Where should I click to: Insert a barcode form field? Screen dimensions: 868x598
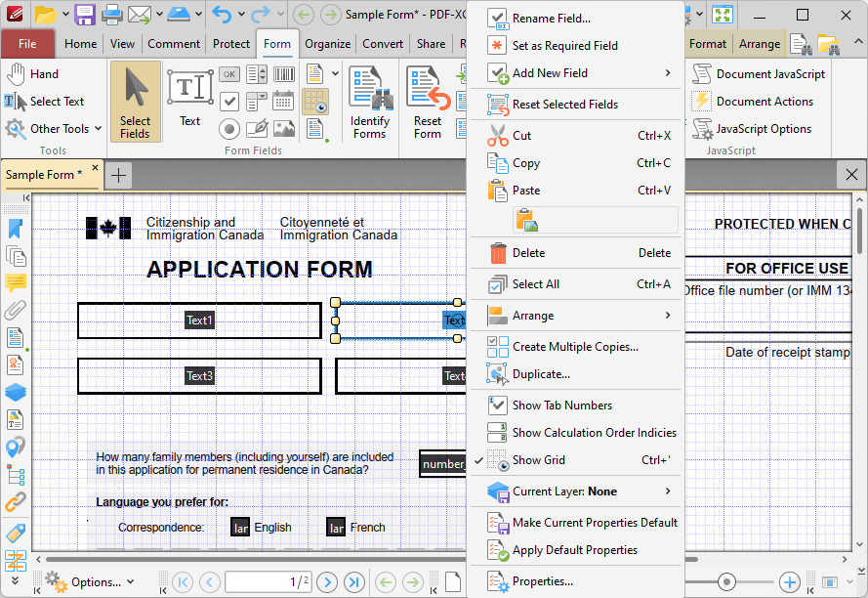(283, 73)
